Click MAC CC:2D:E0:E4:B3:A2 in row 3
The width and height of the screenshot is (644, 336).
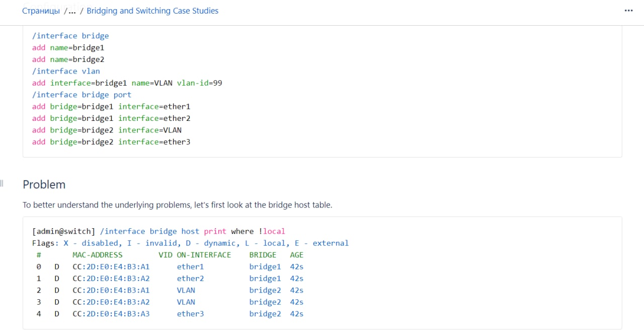coord(111,302)
